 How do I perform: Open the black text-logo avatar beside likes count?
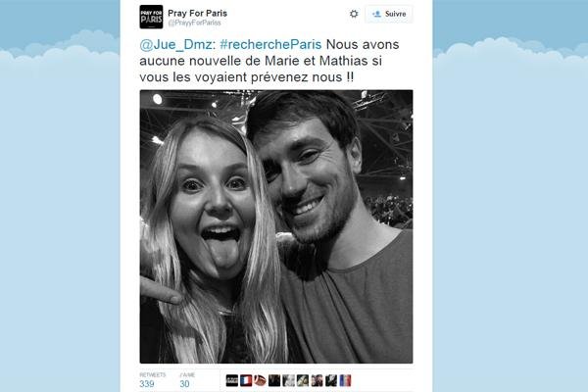point(231,380)
